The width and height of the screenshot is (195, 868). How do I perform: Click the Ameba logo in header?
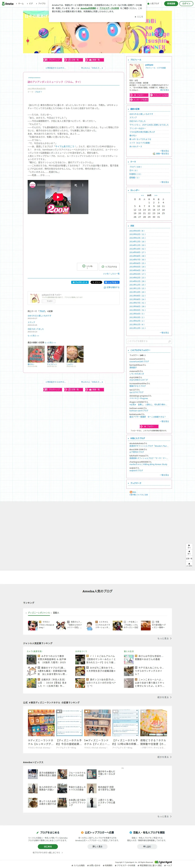click(8, 3)
